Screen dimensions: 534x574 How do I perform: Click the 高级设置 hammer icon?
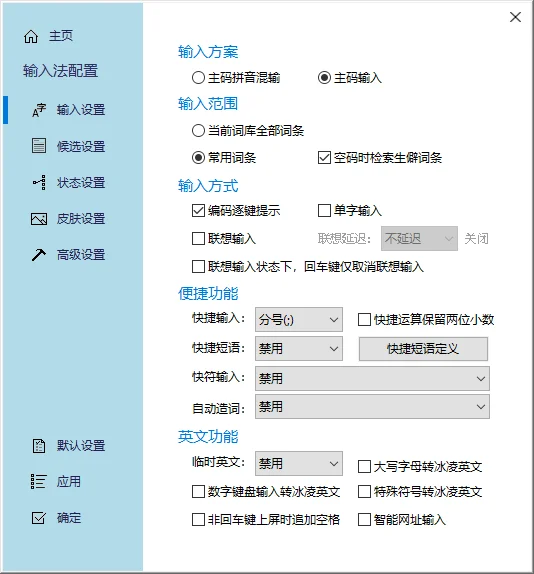tap(39, 255)
